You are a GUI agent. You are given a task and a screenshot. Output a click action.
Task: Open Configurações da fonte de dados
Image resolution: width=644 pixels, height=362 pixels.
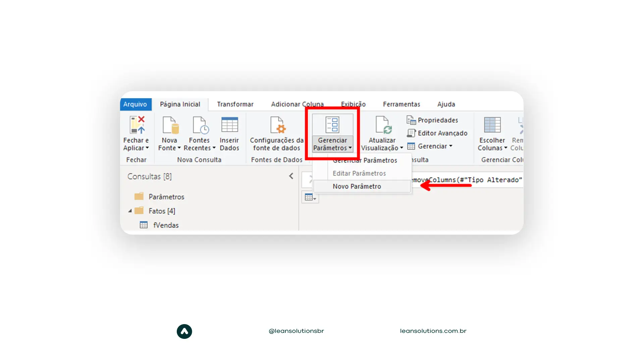pyautogui.click(x=277, y=134)
